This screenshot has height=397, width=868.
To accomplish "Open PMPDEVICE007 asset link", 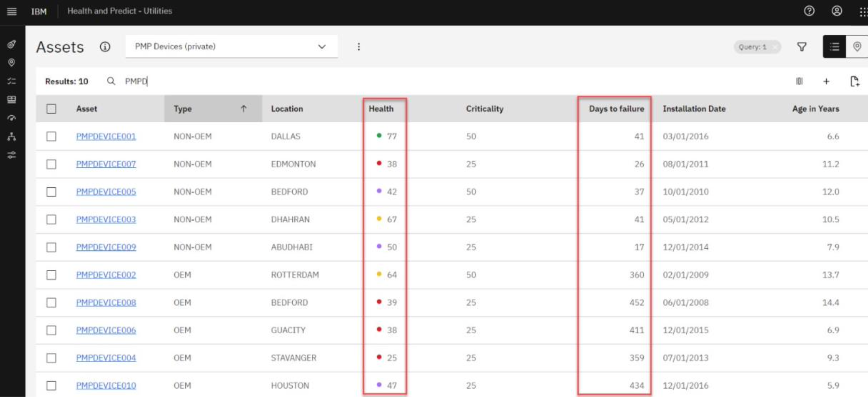I will pos(106,164).
